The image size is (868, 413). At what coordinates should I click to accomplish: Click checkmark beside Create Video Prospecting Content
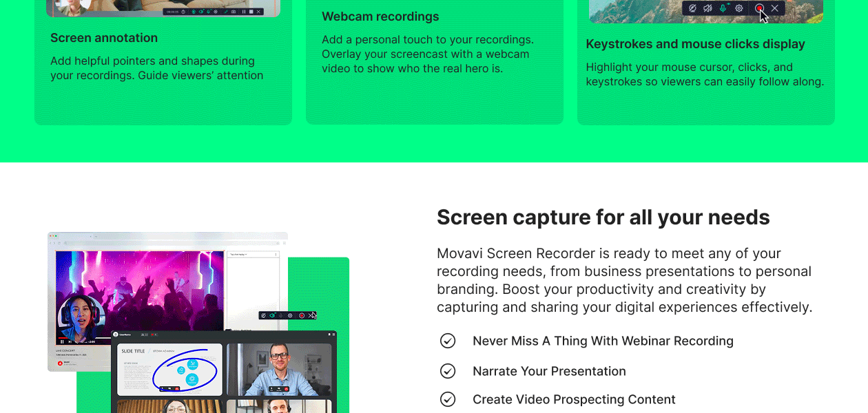click(x=448, y=399)
